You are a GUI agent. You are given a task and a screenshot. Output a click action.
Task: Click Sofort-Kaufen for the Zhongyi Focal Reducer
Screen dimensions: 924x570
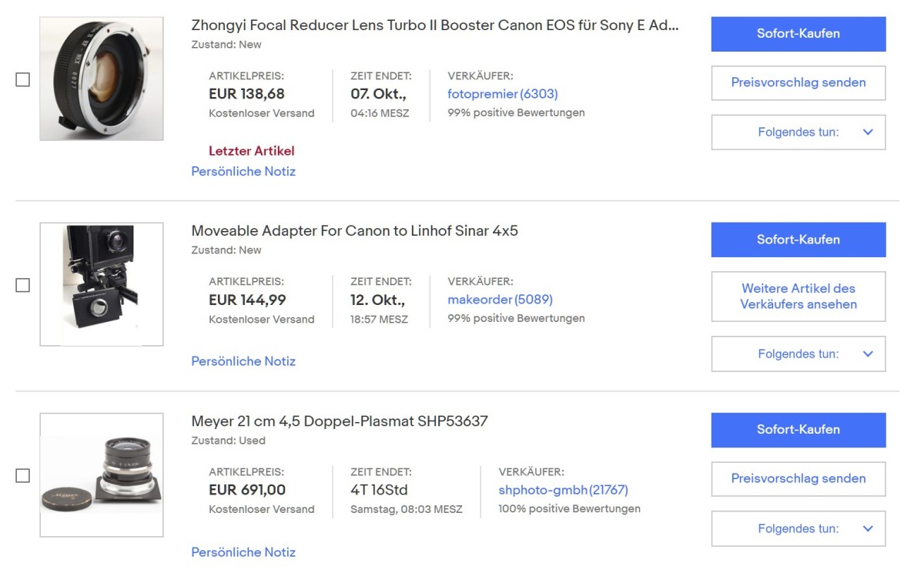[x=798, y=34]
